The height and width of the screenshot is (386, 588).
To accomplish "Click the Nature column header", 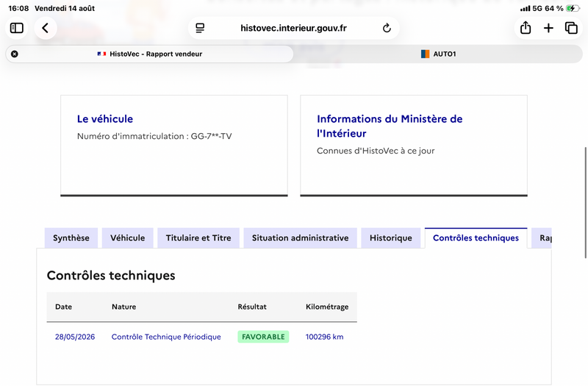I will point(123,307).
